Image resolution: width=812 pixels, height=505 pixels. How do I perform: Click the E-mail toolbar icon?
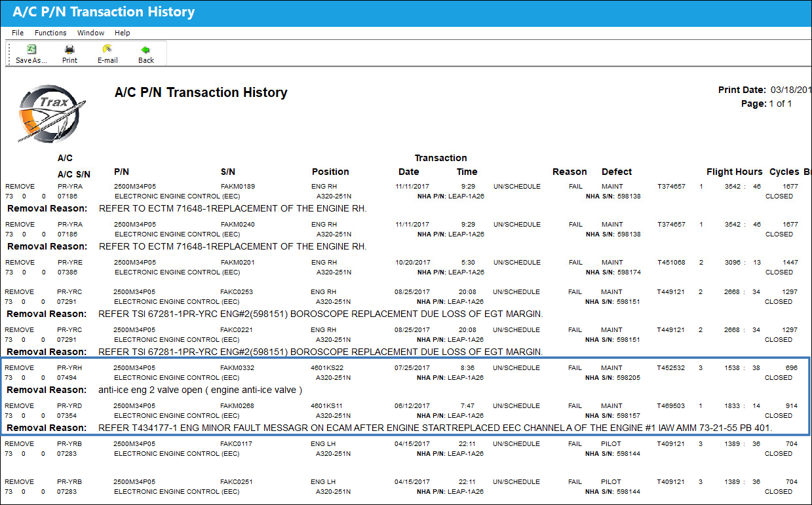coord(107,49)
